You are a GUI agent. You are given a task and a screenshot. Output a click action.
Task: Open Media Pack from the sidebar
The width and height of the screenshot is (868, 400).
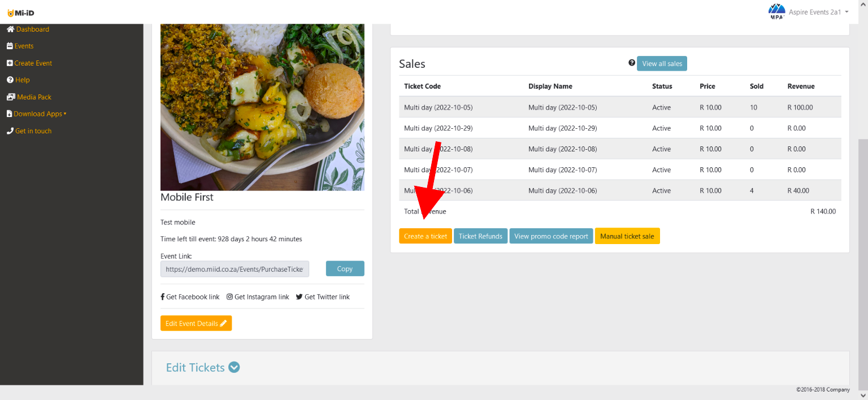(29, 97)
